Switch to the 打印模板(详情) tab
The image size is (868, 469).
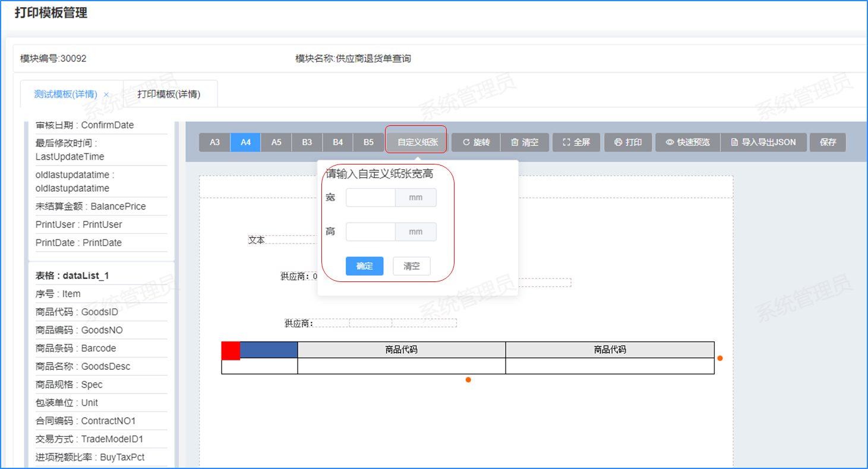[x=169, y=94]
